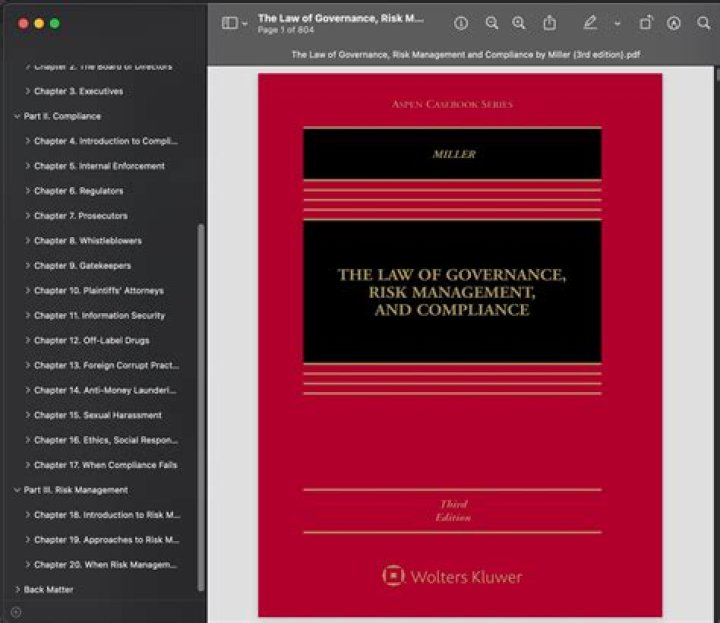Click the red book cover page
Viewport: 720px width, 623px height.
point(460,345)
